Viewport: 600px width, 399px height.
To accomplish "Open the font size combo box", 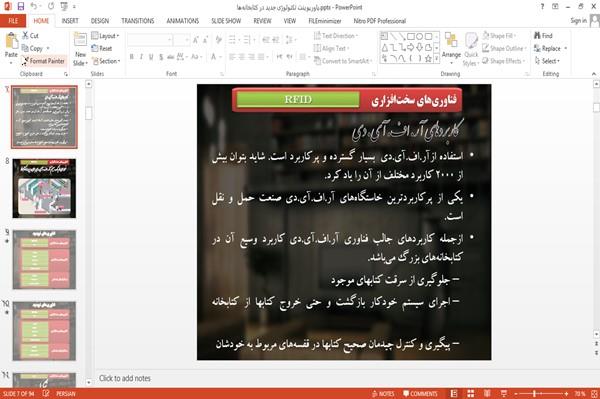I will (181, 40).
